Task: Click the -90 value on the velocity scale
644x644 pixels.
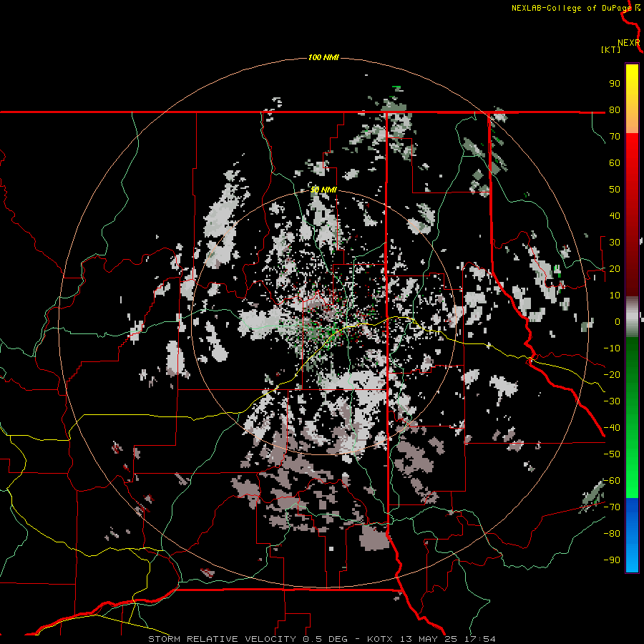Action: (x=612, y=560)
